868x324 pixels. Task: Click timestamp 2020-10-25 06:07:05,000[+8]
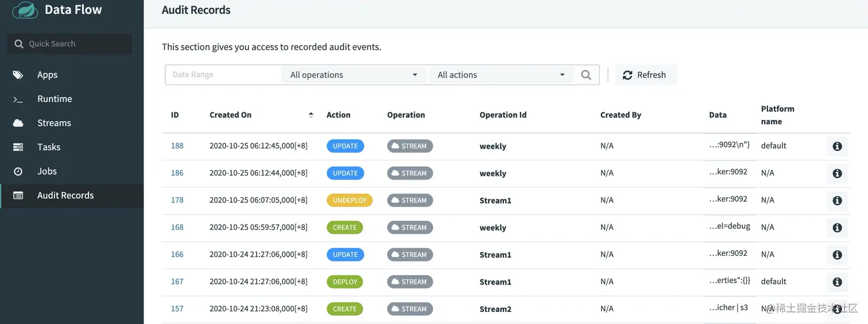[258, 200]
